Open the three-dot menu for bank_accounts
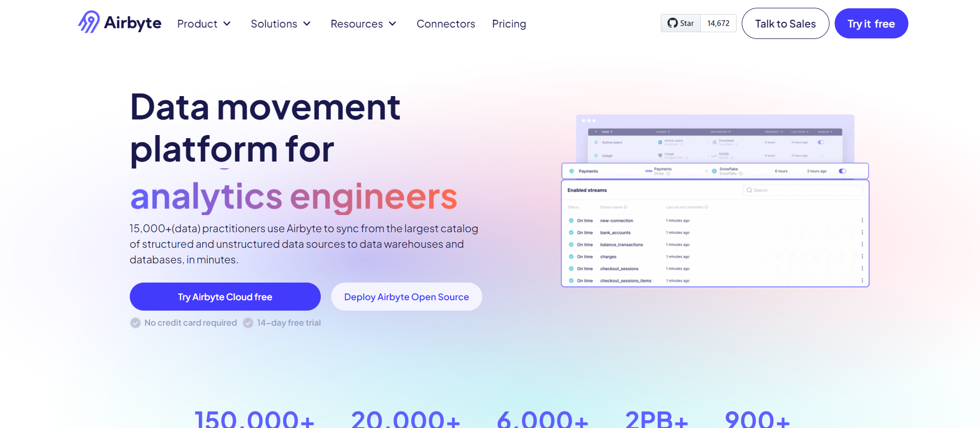 pos(862,233)
